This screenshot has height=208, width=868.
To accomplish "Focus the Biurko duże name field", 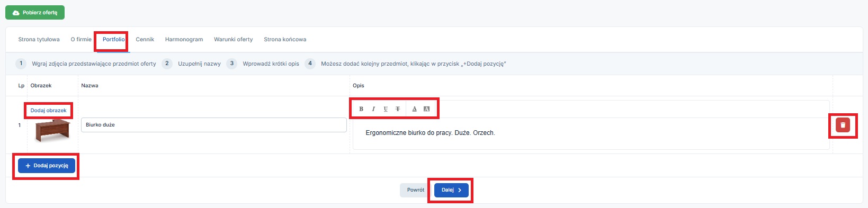I will [214, 125].
